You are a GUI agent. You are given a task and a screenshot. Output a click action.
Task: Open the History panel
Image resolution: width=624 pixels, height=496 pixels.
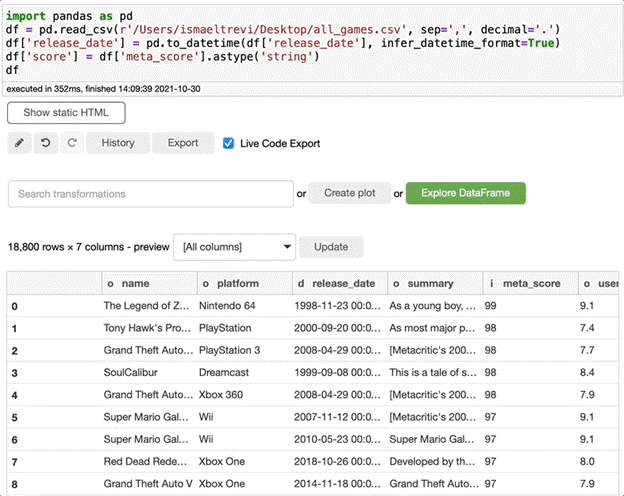[118, 143]
